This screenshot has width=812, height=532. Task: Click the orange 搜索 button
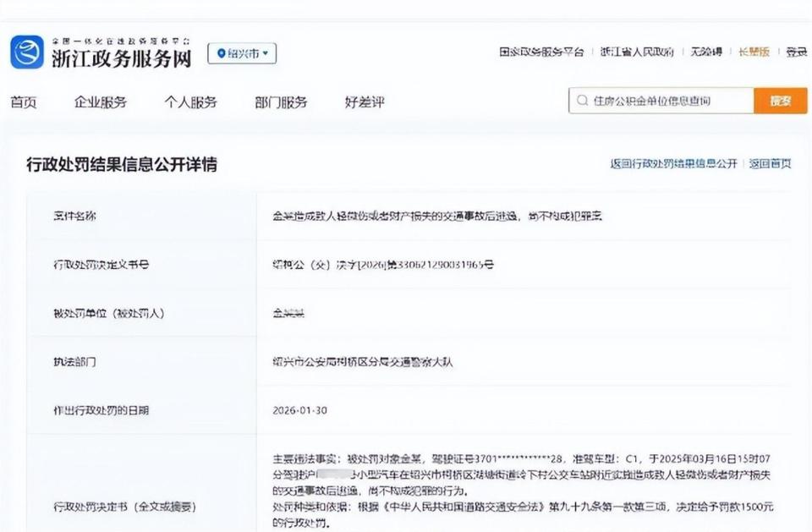[781, 101]
